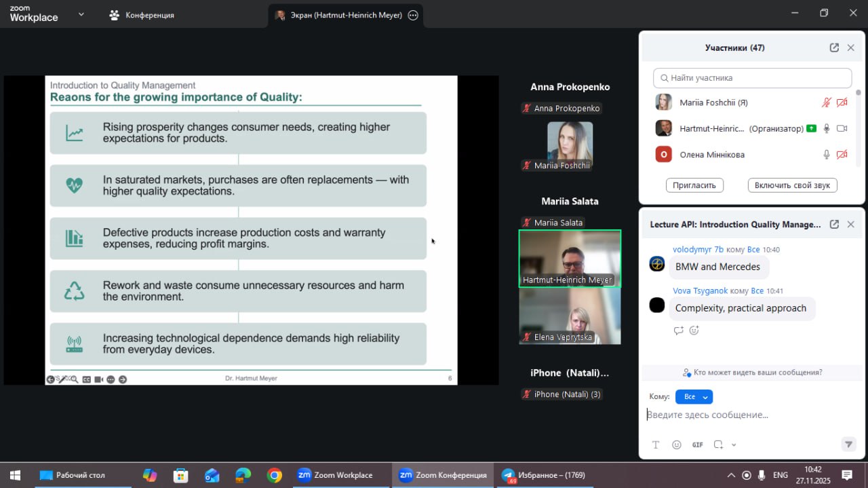This screenshot has width=868, height=488.
Task: Select the Экран (Hartmut-Heinrich Meyer) tab
Action: point(346,15)
